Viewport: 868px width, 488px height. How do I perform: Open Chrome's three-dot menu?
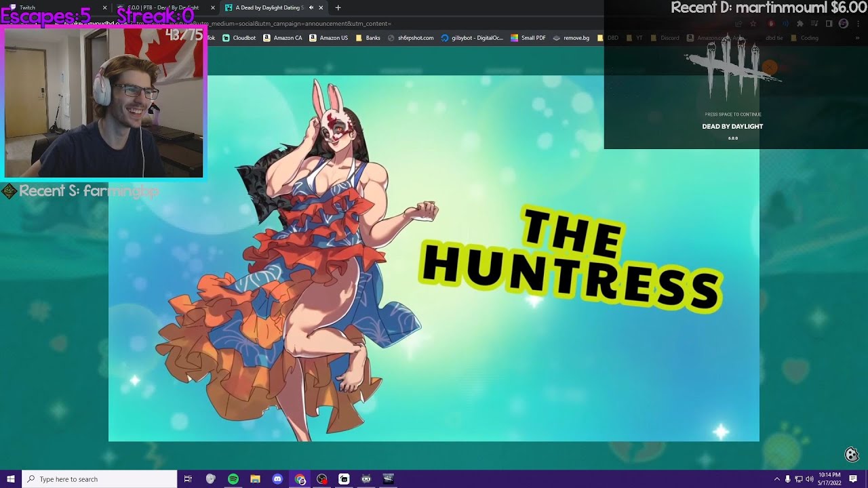coord(858,24)
